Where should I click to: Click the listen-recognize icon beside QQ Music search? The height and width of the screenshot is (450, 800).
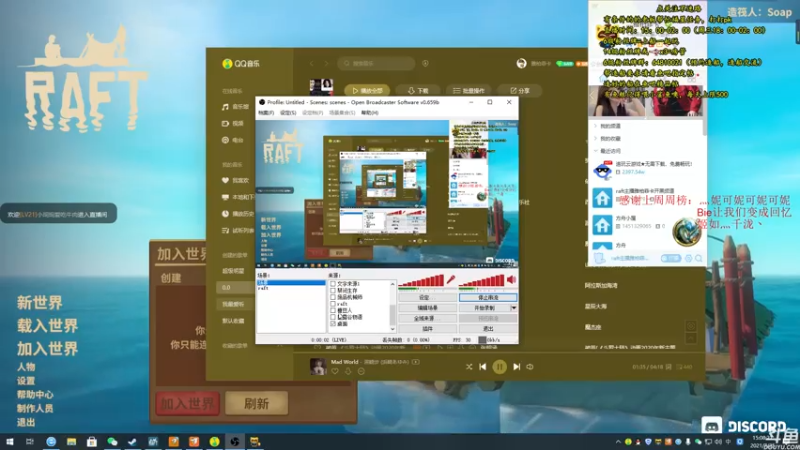point(425,63)
